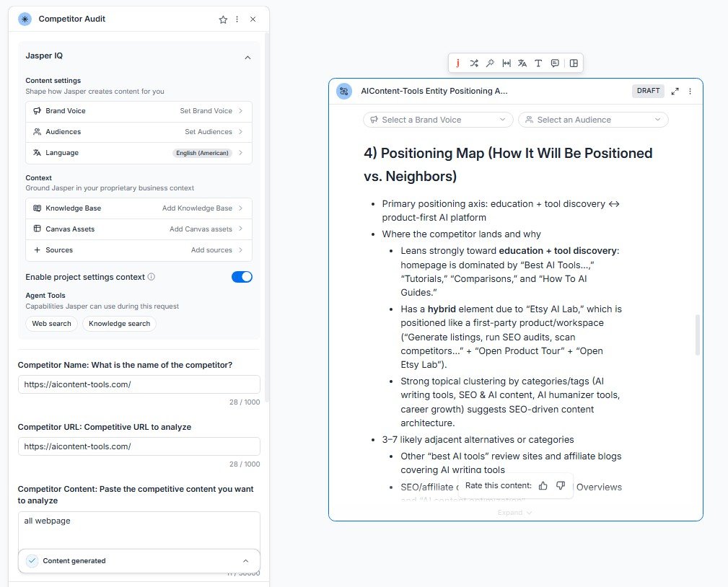
Task: Click the text 'T' icon in toolbar
Action: 538,63
